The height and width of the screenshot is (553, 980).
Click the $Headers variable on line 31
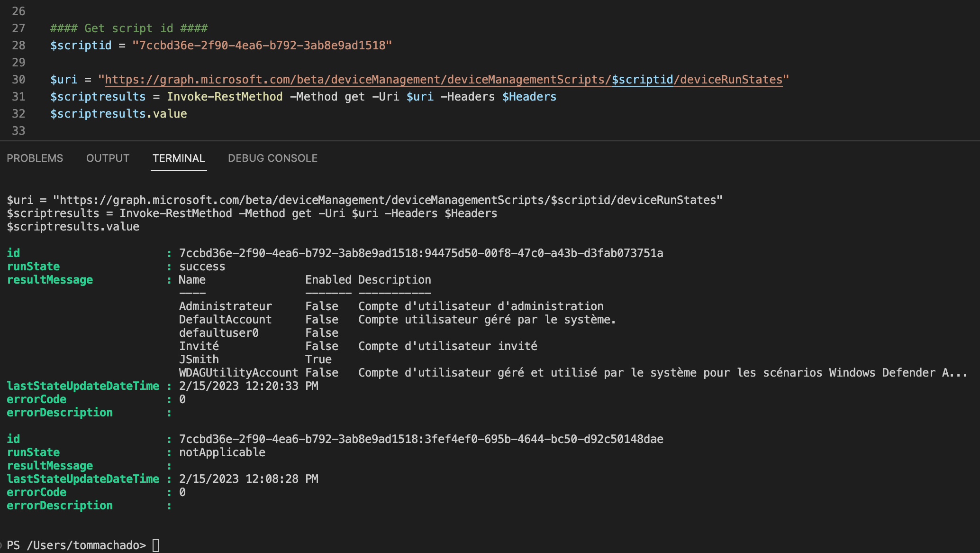click(529, 97)
